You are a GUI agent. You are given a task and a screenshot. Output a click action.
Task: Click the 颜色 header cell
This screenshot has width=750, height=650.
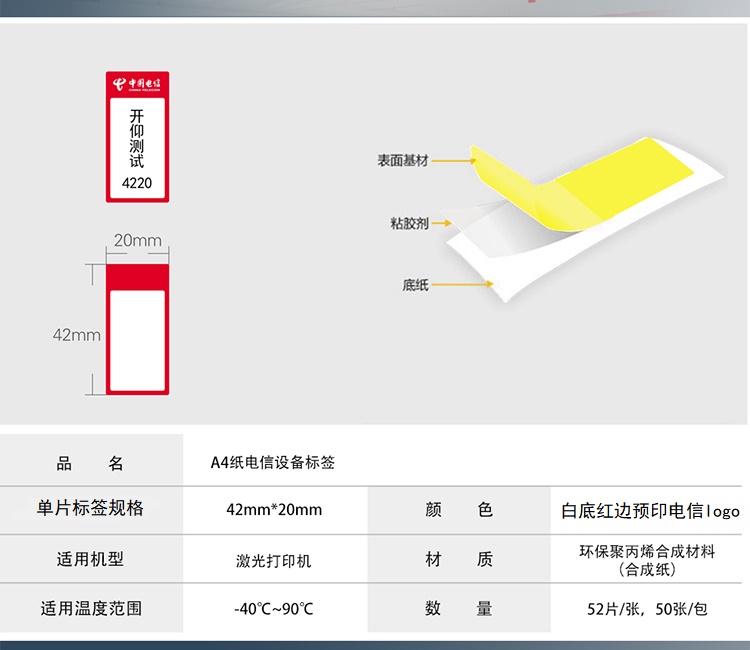[459, 510]
